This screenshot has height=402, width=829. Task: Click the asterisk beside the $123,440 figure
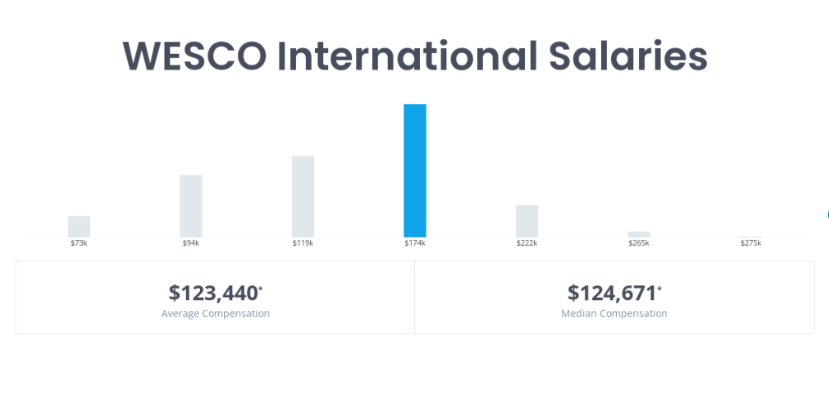click(x=261, y=288)
